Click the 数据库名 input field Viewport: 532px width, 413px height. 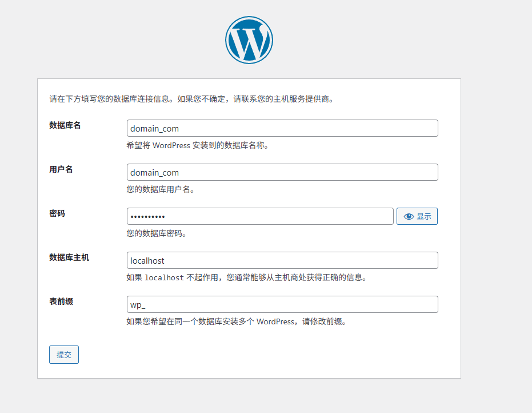(282, 128)
